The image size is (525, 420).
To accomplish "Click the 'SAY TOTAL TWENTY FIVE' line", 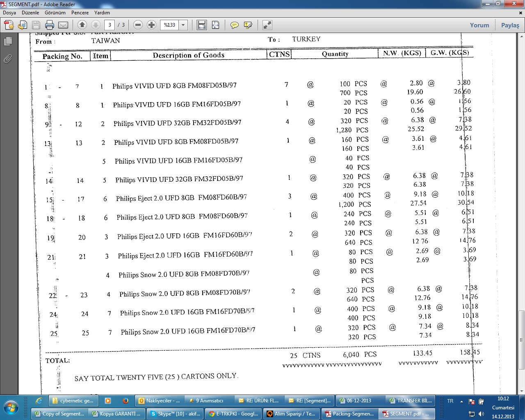I will 156,377.
